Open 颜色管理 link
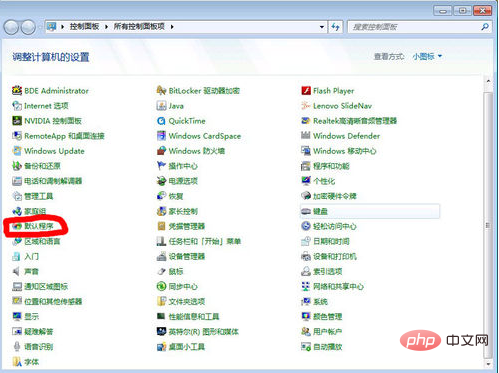 pos(328,316)
